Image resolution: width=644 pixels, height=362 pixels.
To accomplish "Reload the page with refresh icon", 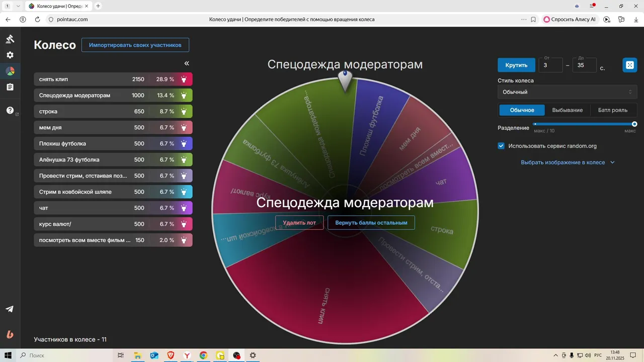I will [37, 20].
